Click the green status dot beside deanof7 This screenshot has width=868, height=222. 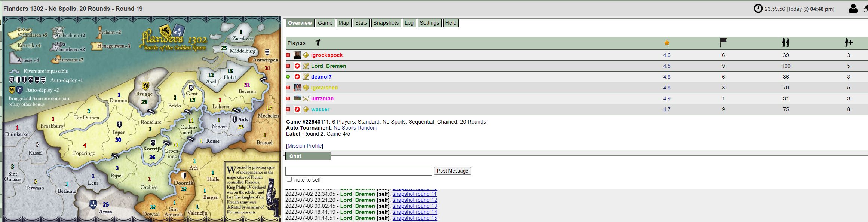tap(288, 77)
